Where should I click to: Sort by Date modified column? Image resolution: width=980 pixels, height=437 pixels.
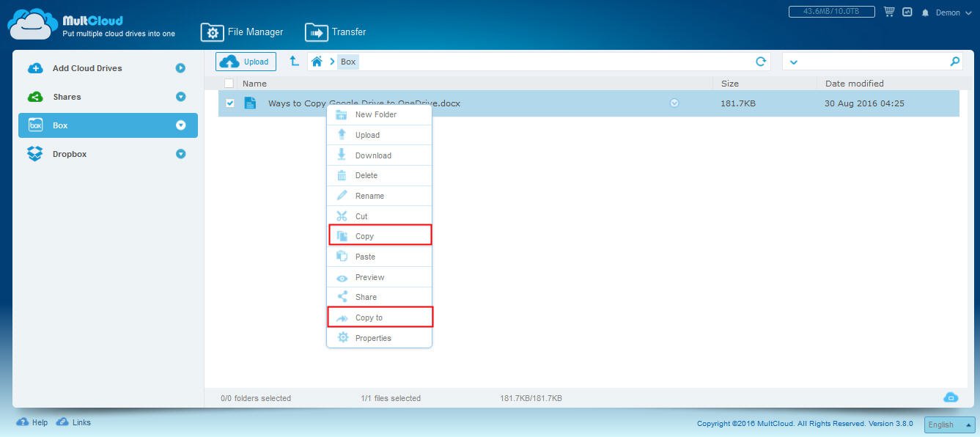coord(854,84)
